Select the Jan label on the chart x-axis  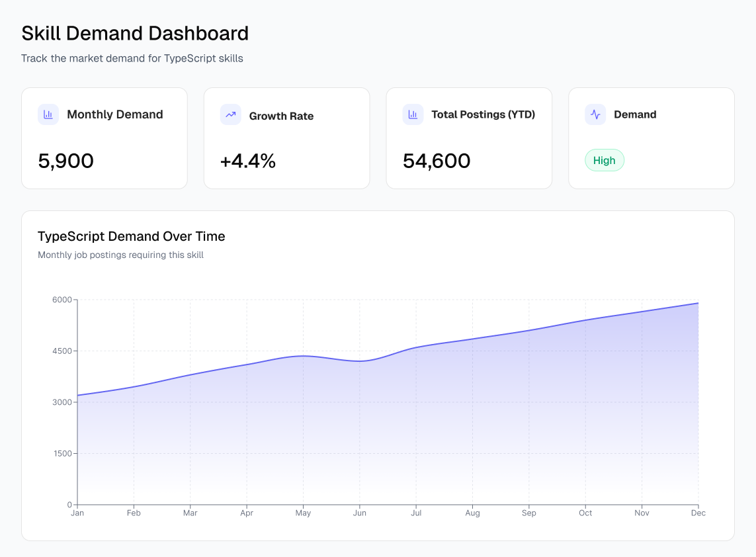tap(77, 513)
